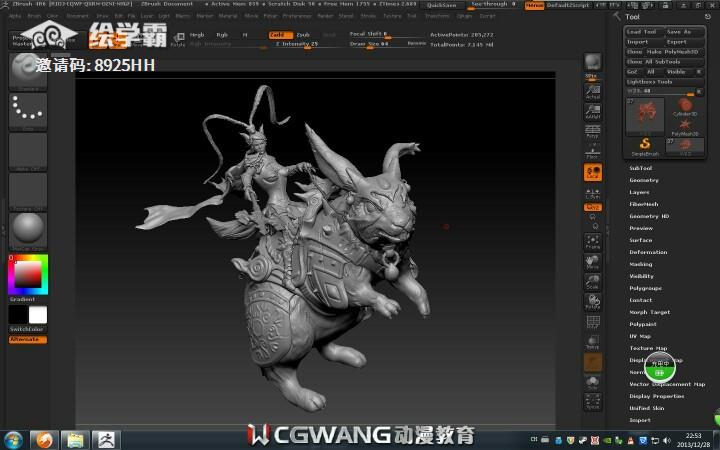The image size is (720, 450).
Task: Click the BPR render icon
Action: (592, 62)
